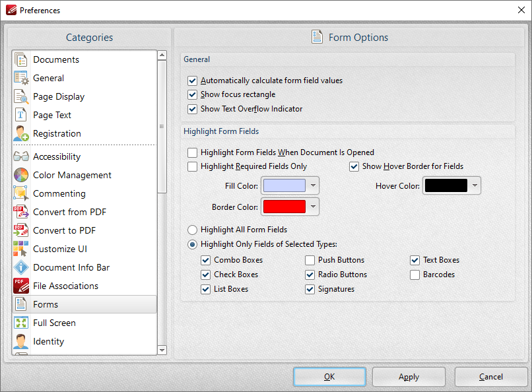Open the Border Color dropdown arrow
The width and height of the screenshot is (532, 392).
(x=313, y=207)
